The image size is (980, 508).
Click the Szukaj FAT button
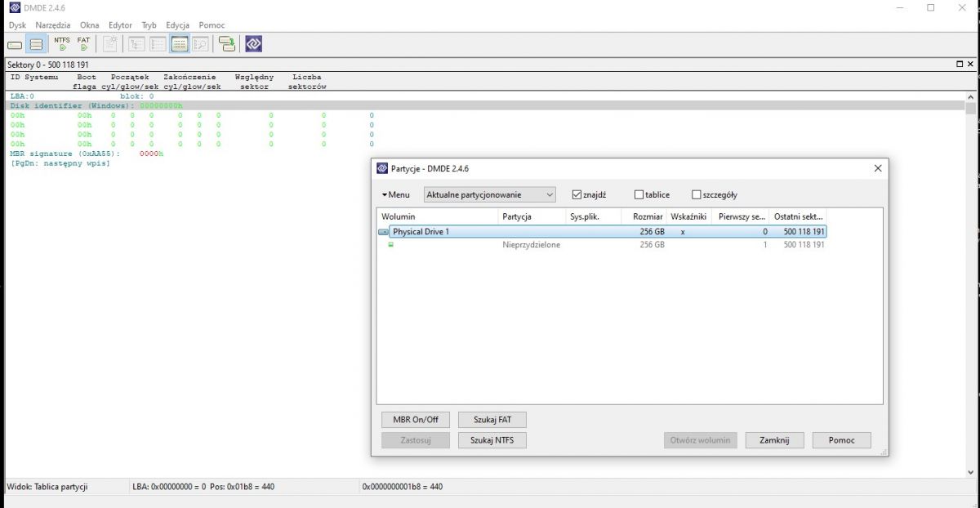tap(492, 420)
